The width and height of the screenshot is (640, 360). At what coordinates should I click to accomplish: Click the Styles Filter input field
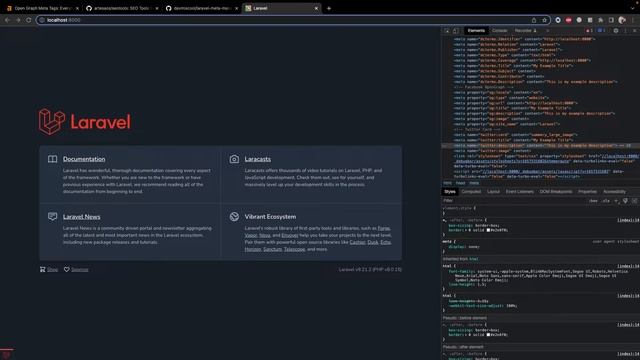click(514, 201)
